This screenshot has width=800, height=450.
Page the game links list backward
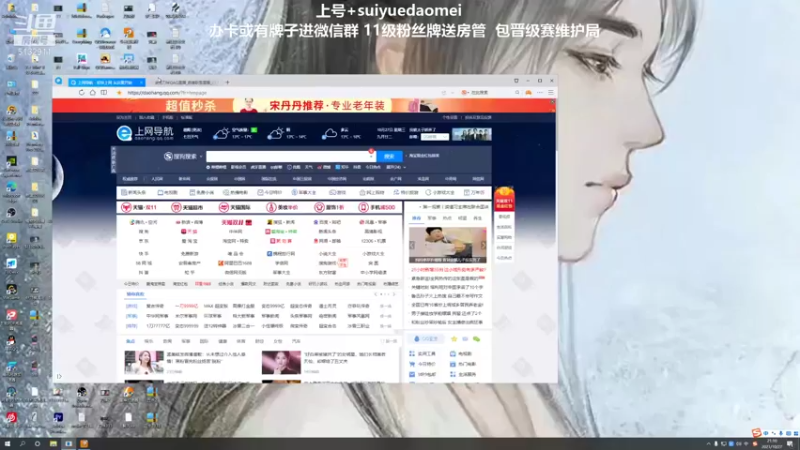click(376, 294)
